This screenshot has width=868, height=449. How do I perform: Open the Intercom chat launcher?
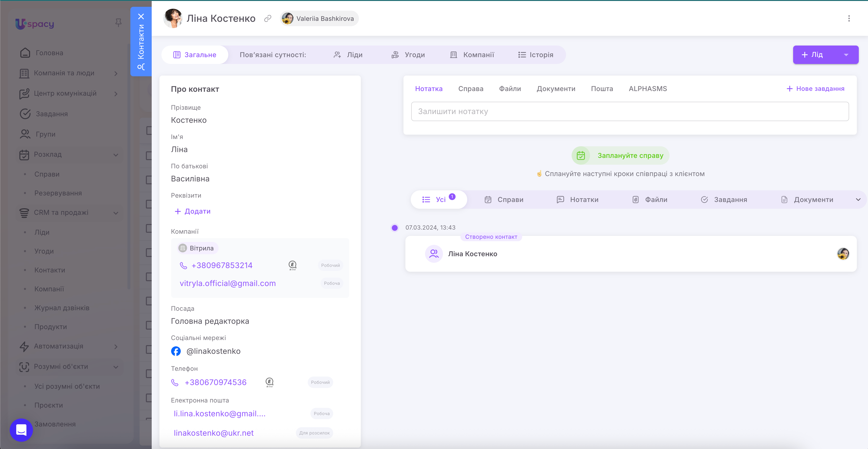[x=21, y=430]
